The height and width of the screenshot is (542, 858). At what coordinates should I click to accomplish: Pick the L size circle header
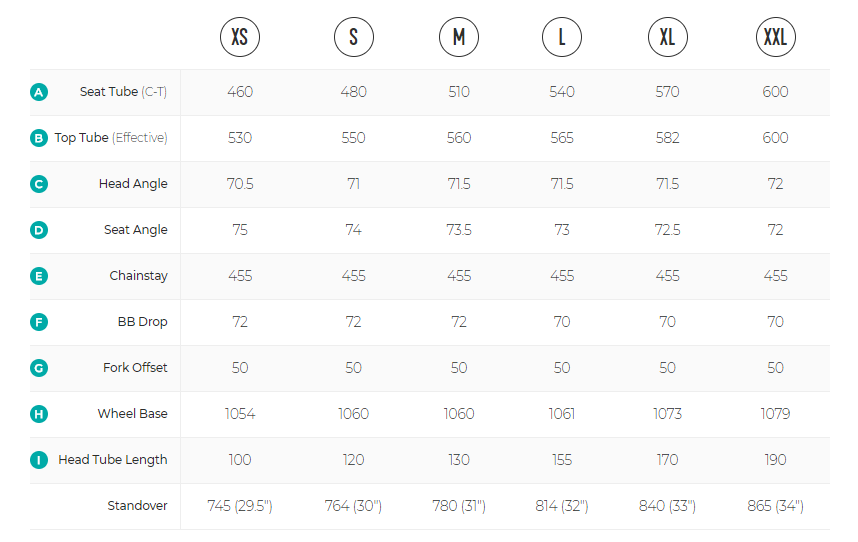pos(562,37)
